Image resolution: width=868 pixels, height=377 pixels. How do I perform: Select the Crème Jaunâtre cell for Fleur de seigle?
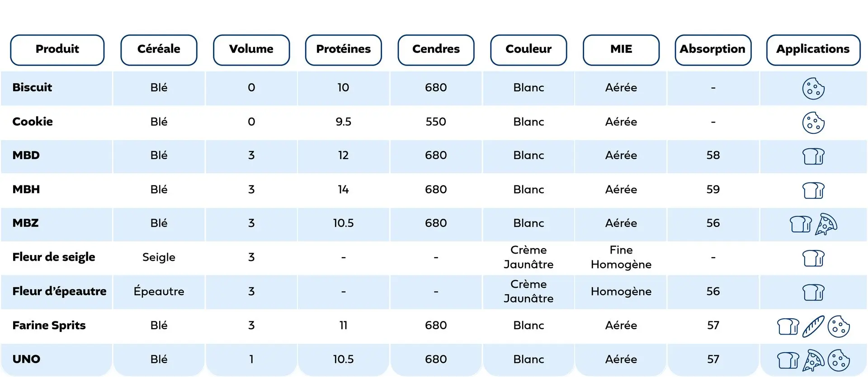(528, 257)
